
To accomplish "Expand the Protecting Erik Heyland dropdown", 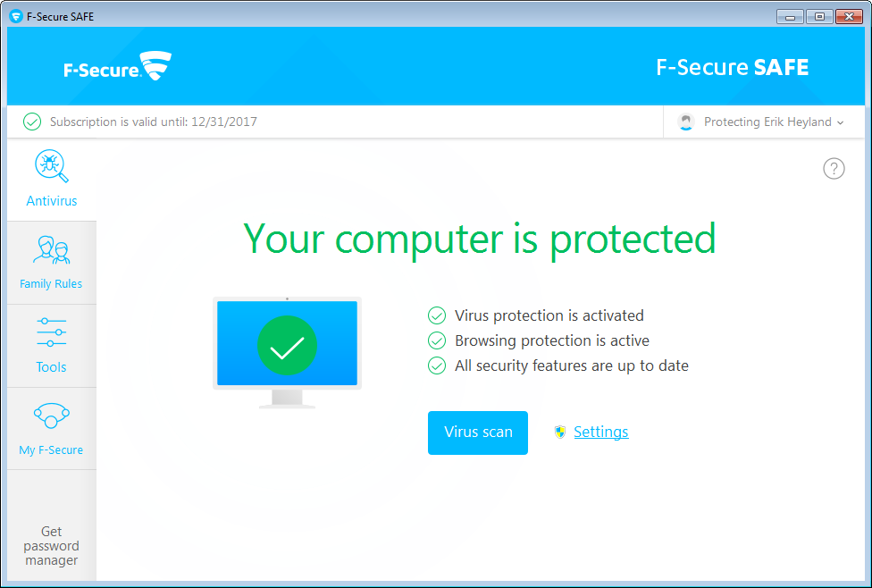I will coord(773,122).
